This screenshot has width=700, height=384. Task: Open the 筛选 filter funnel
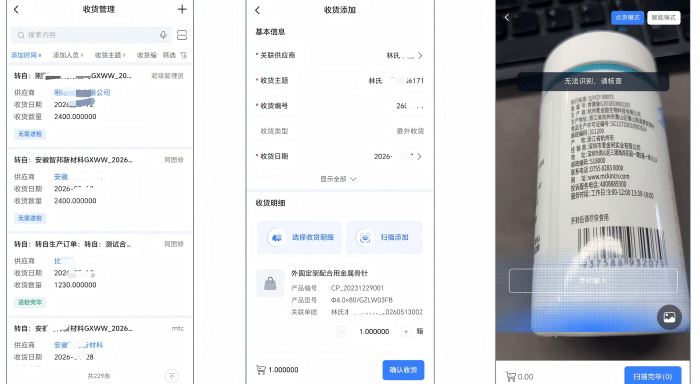point(175,55)
